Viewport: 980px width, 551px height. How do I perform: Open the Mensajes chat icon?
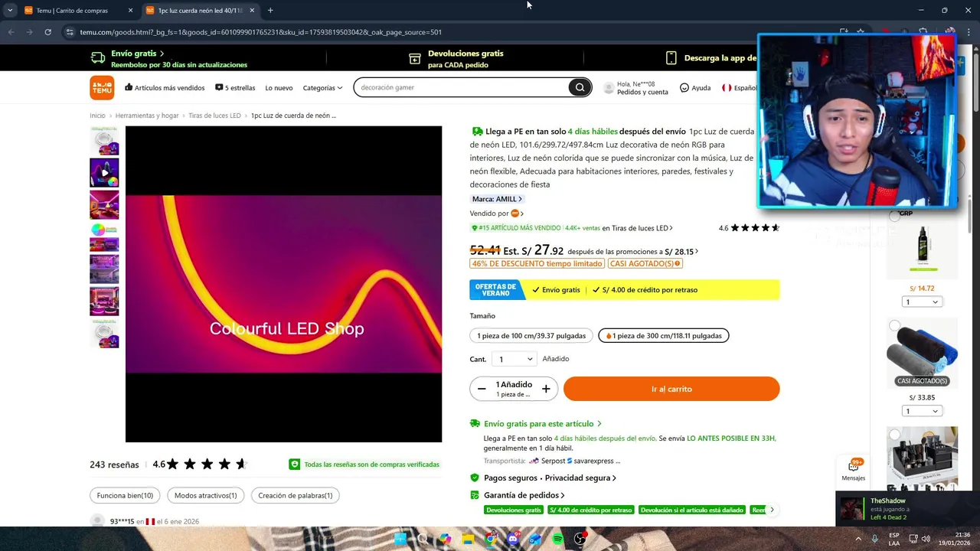[x=853, y=469]
